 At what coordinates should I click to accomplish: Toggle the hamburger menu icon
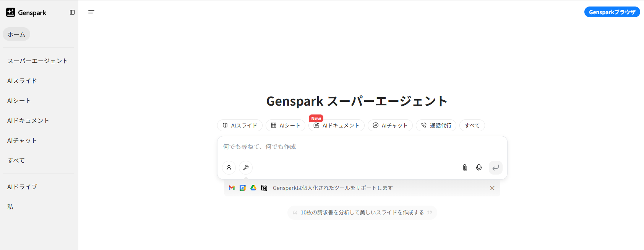(x=91, y=12)
